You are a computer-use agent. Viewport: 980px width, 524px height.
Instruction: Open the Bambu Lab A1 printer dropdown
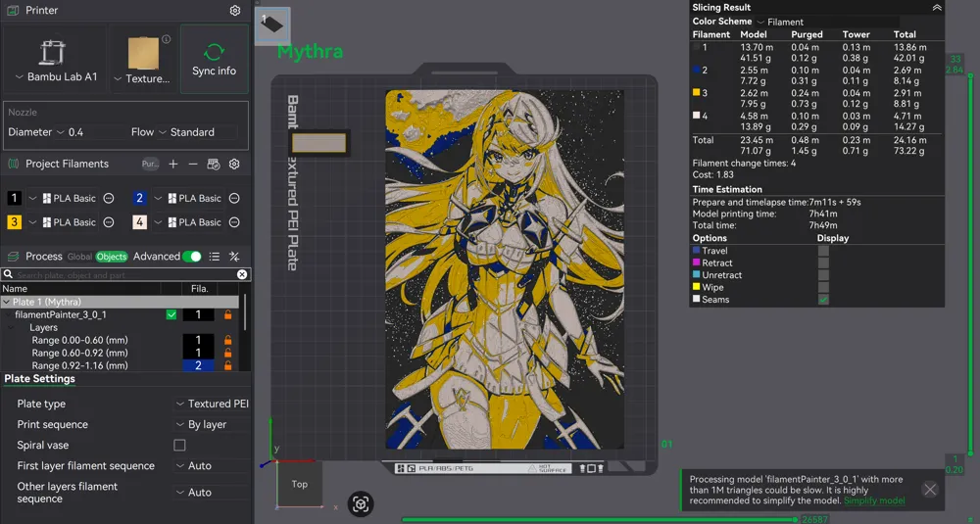click(x=56, y=76)
